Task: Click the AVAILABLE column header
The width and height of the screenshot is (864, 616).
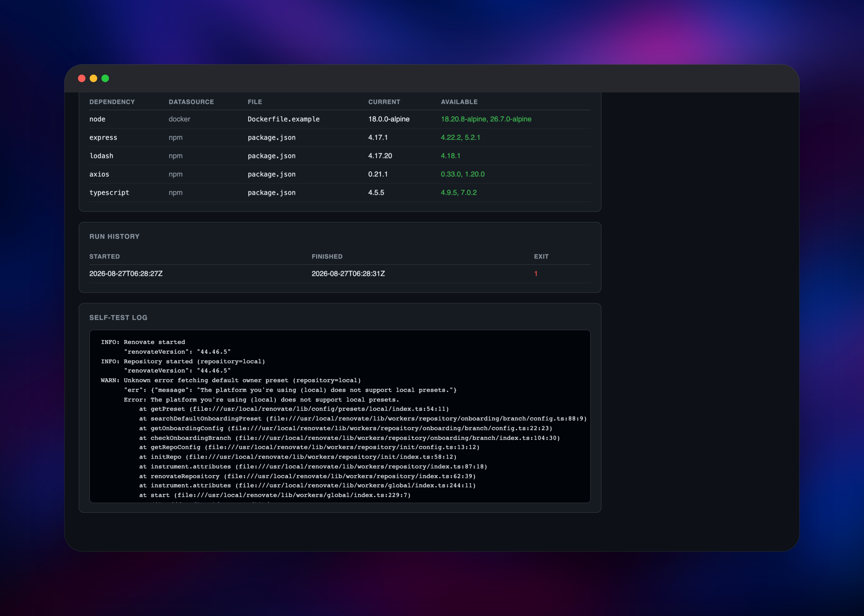Action: tap(459, 102)
